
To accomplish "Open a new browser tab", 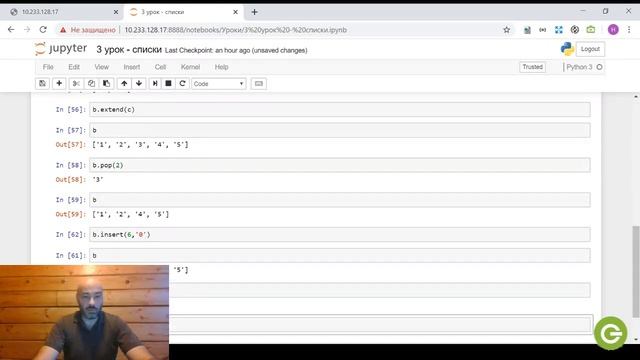I will pos(254,12).
